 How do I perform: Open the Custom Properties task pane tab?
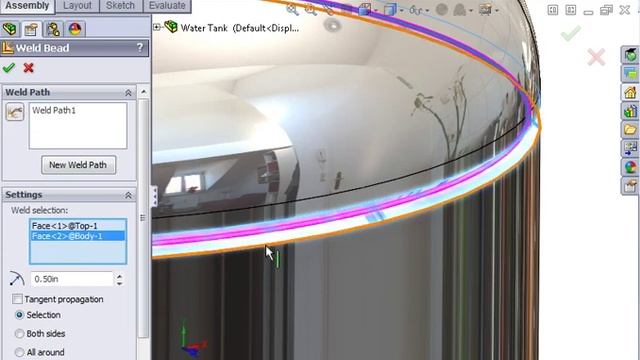pyautogui.click(x=630, y=186)
